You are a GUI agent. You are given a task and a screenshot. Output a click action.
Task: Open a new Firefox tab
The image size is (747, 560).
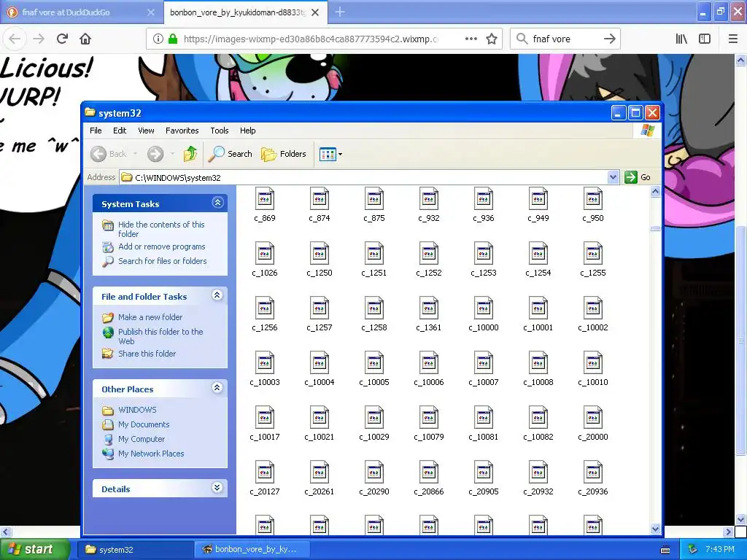click(x=340, y=12)
